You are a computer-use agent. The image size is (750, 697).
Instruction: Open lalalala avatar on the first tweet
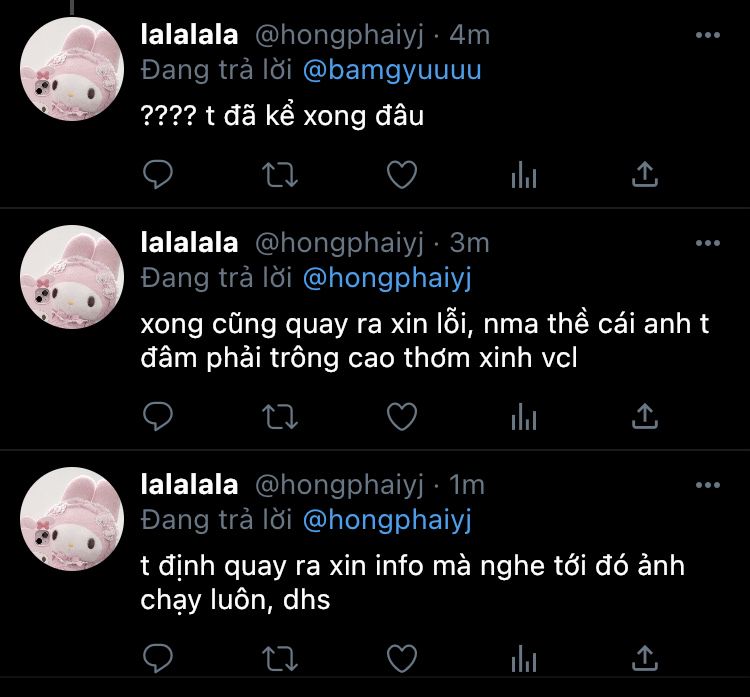(x=72, y=69)
